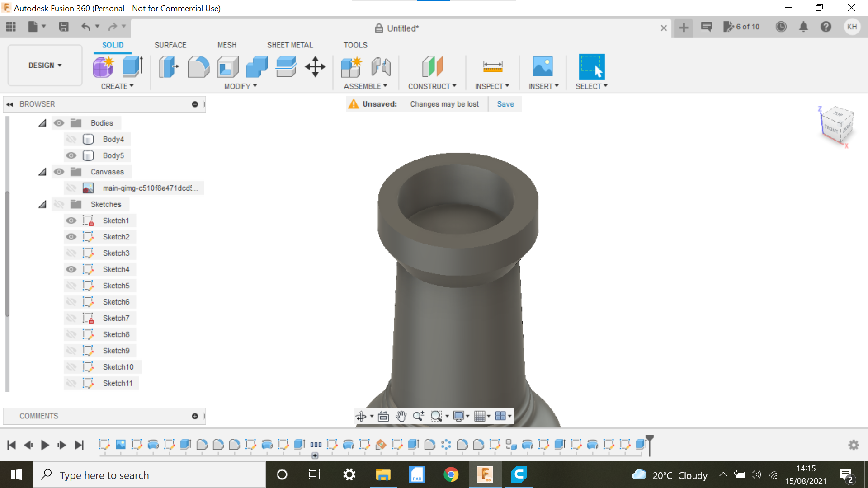
Task: Open the INSPECT dropdown
Action: 492,86
